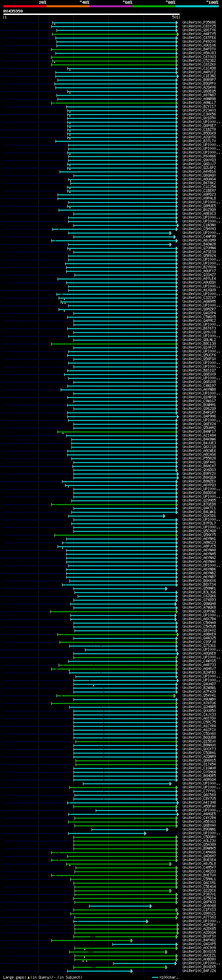This screenshot has width=222, height=980.
Task: Select UniRef100_B9PYZ0
Action: [199, 473]
